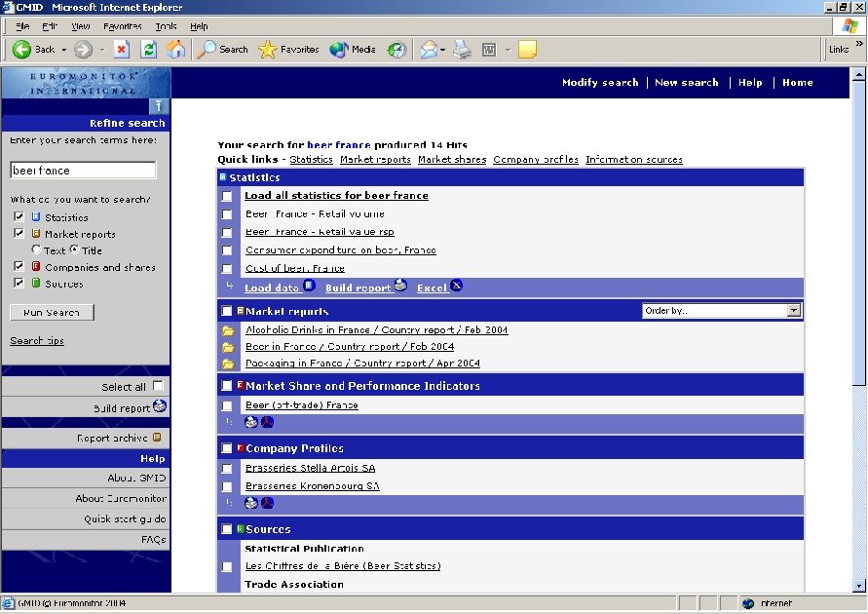
Task: Open the PDF icon under Beer (off-trade) France
Action: pyautogui.click(x=266, y=422)
